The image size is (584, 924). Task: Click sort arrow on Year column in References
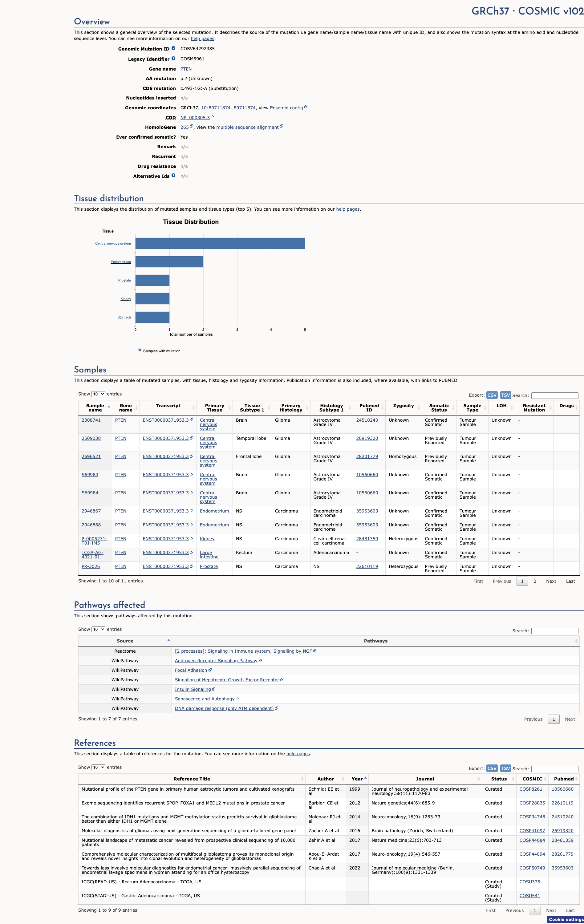(x=365, y=778)
